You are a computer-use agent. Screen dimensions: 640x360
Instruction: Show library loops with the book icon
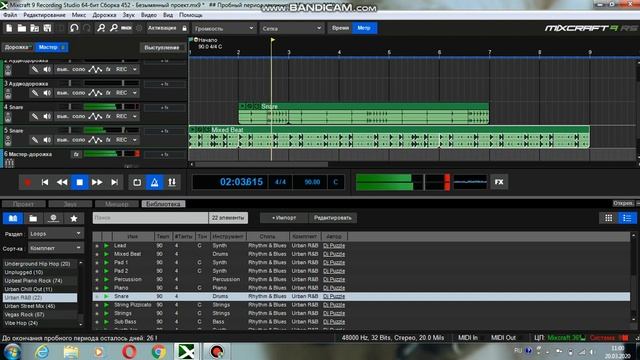[x=13, y=218]
